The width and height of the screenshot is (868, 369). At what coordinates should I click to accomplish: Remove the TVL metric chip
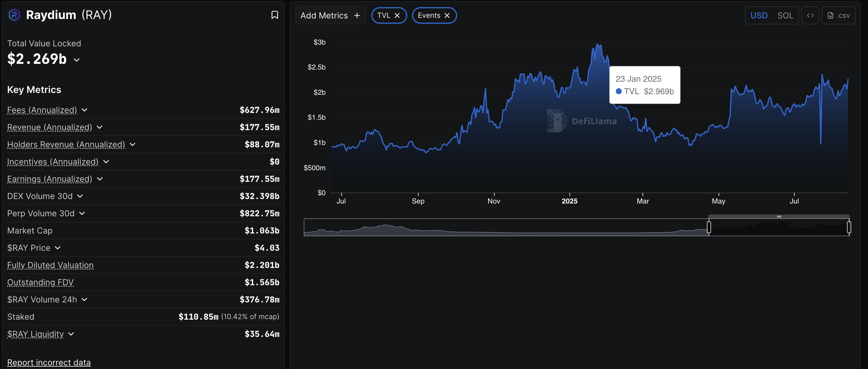[397, 15]
